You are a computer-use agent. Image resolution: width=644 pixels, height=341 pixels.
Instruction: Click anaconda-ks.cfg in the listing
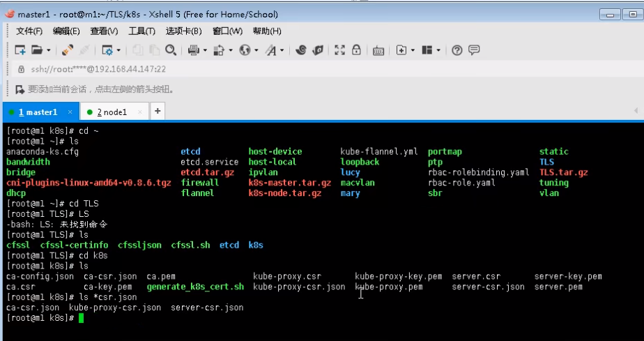(43, 151)
